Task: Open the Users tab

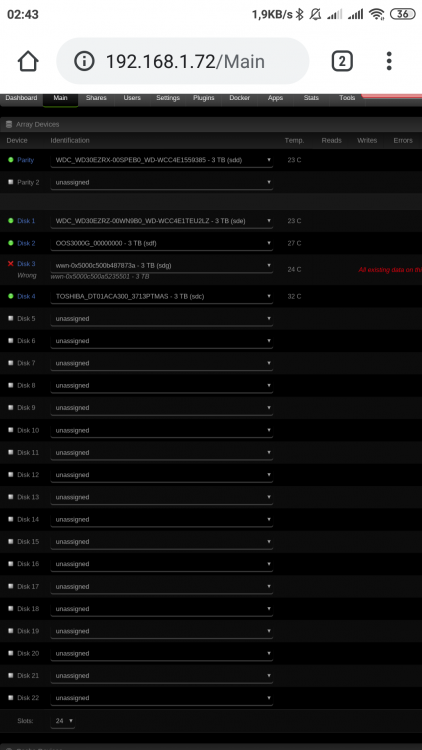Action: [x=132, y=98]
